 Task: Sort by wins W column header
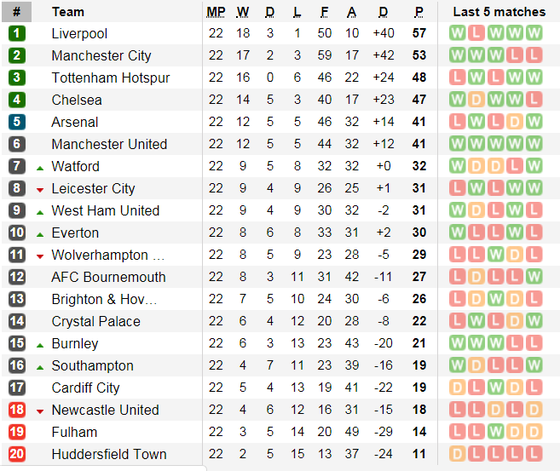(243, 12)
